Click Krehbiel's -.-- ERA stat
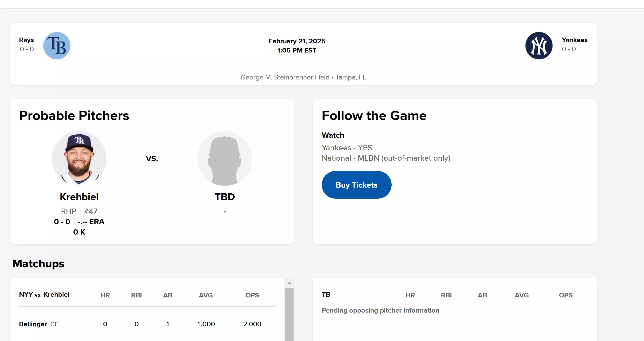The image size is (644, 341). 91,222
